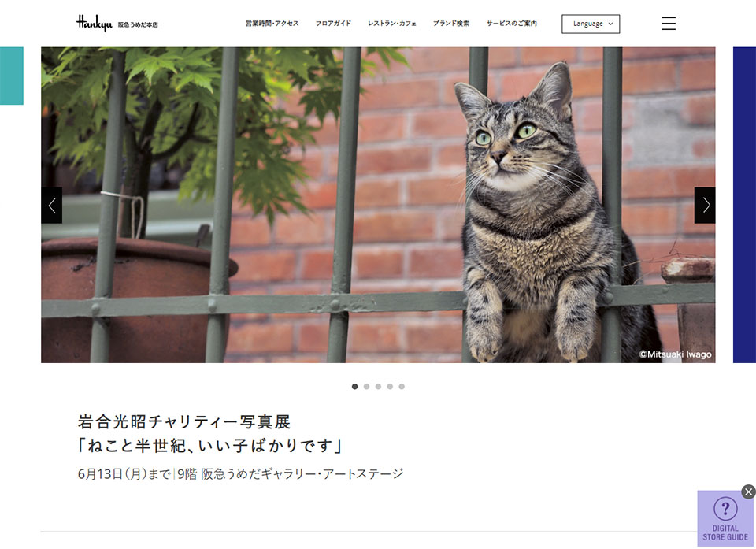Expand the Language dropdown
The image size is (756, 549).
click(x=591, y=24)
